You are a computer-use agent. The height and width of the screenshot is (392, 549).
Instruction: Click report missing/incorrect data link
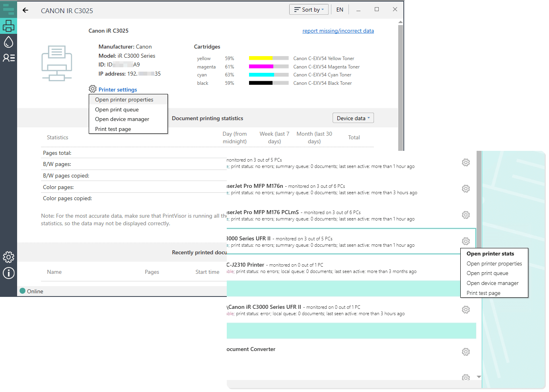[338, 31]
